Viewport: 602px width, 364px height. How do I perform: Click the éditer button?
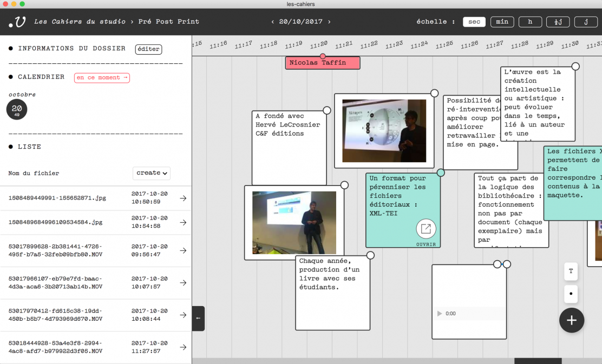pos(148,49)
